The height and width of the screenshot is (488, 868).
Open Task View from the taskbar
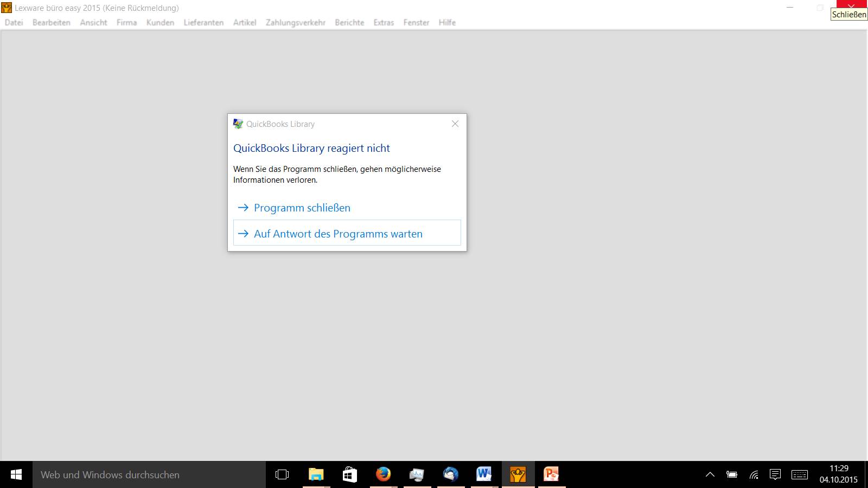(x=282, y=474)
